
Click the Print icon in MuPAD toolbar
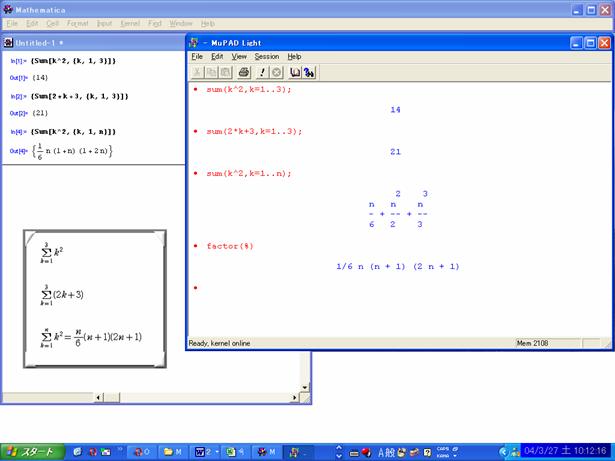243,73
